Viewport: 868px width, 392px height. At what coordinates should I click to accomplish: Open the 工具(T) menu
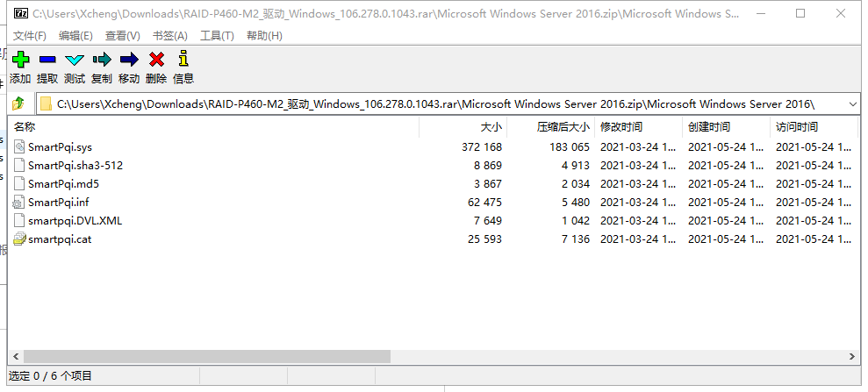pyautogui.click(x=217, y=36)
